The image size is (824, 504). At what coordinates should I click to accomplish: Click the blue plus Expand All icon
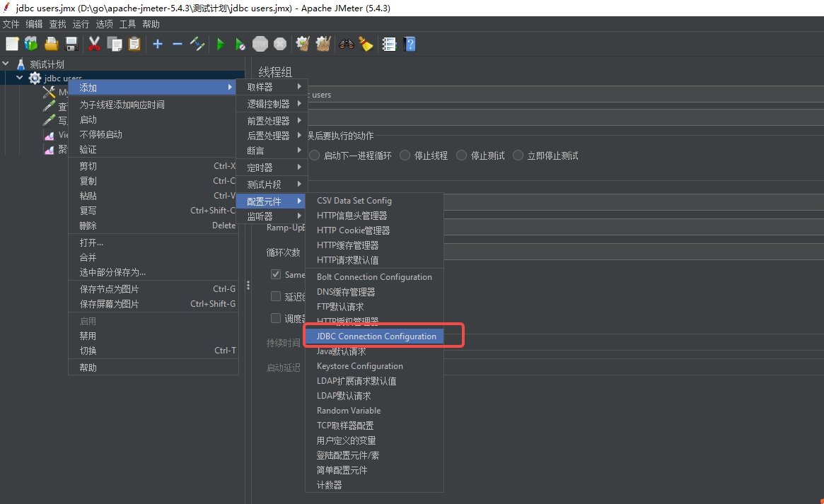158,44
